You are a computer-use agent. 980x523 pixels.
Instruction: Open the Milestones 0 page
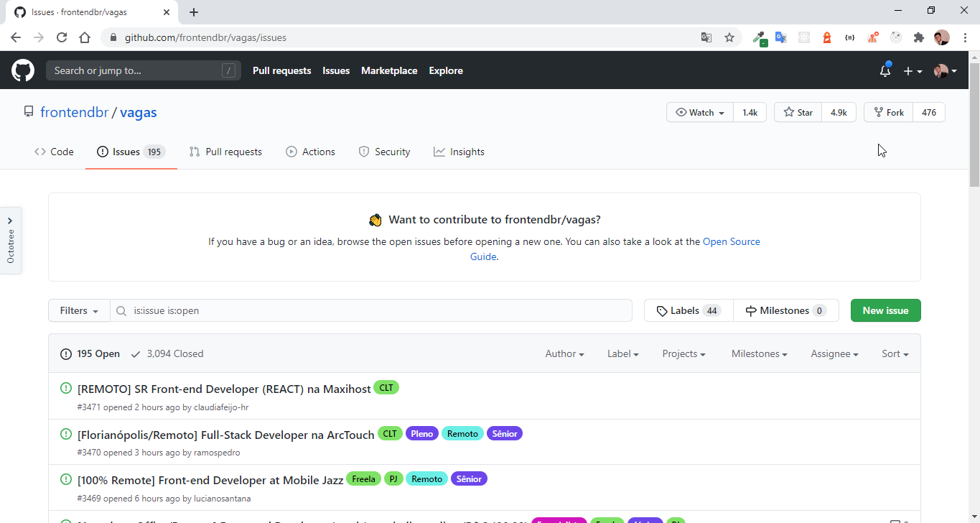click(x=785, y=310)
